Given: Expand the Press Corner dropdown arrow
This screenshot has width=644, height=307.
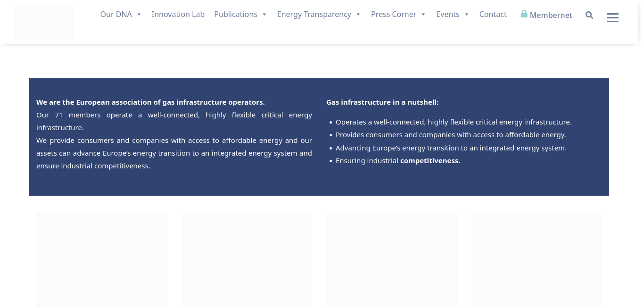Looking at the screenshot, I should coord(423,15).
